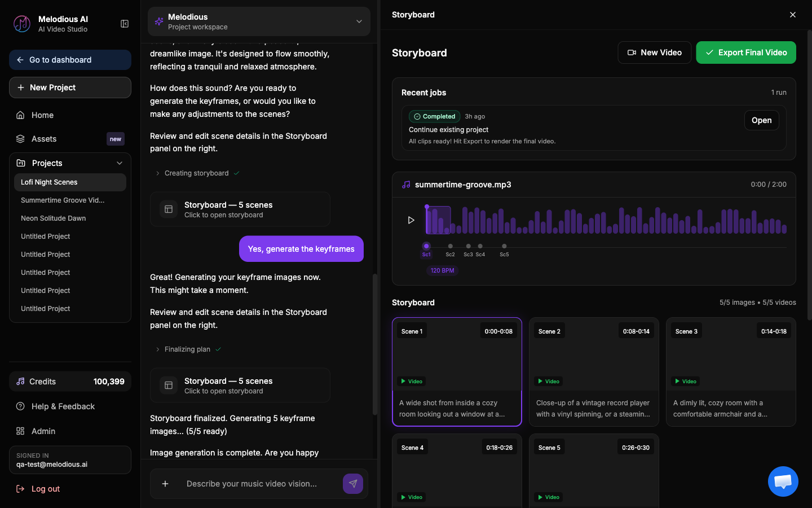The width and height of the screenshot is (812, 508).
Task: Seek within the purple audio waveform
Action: click(606, 220)
